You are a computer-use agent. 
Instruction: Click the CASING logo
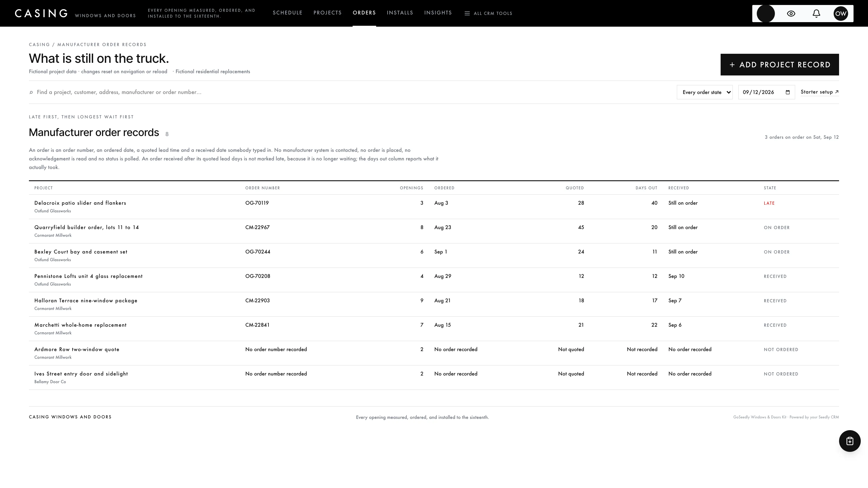[x=41, y=14]
